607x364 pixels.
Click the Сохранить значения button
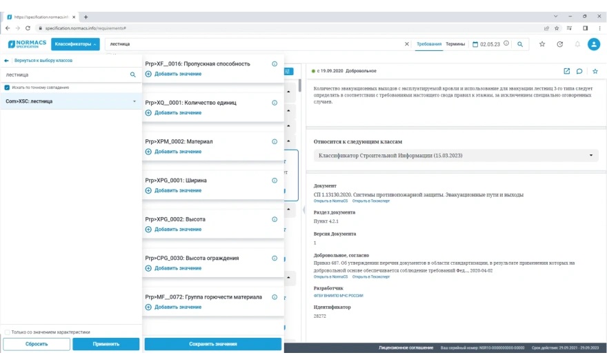[x=213, y=344]
